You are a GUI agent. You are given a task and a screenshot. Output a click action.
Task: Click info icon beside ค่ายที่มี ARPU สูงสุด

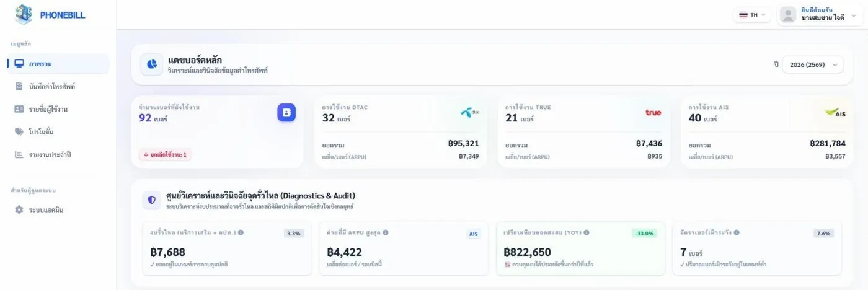tap(386, 232)
